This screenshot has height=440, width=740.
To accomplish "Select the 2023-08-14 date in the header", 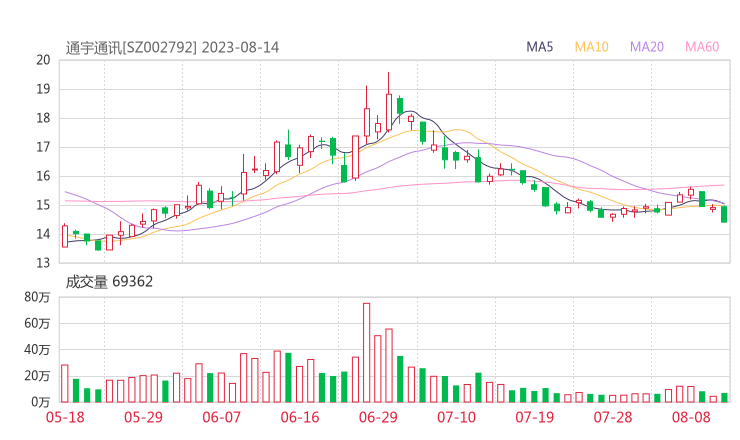I will coord(240,47).
